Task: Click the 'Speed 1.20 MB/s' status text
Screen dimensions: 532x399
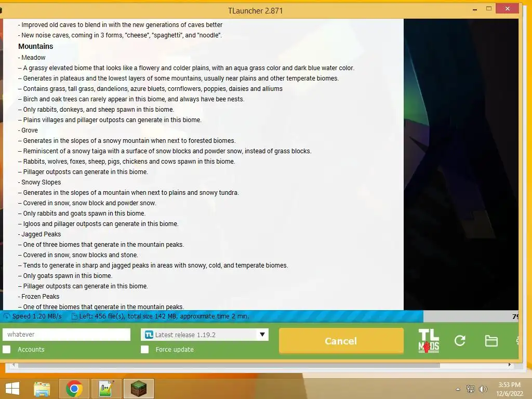Action: tap(37, 316)
